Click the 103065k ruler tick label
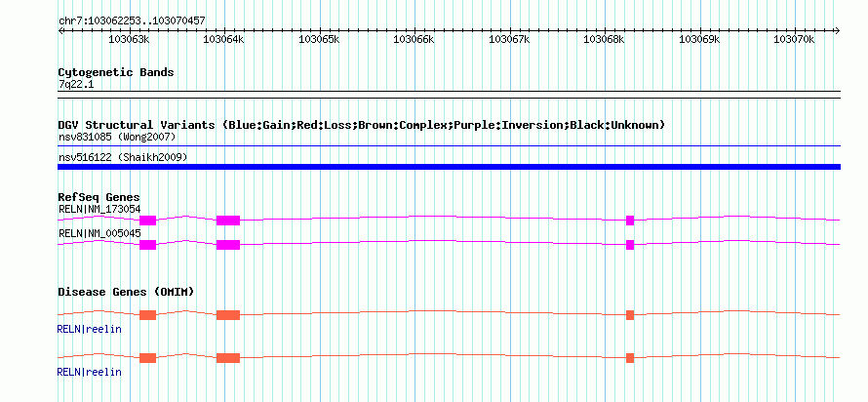Image resolution: width=868 pixels, height=402 pixels. point(319,39)
